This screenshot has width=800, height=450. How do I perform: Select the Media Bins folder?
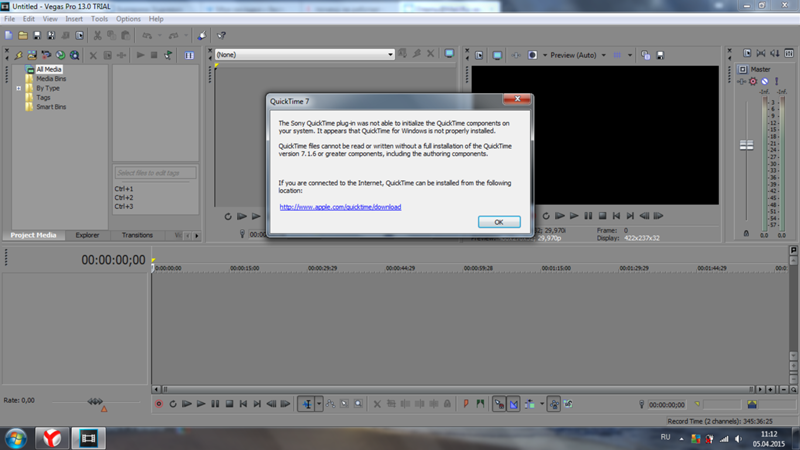tap(51, 79)
